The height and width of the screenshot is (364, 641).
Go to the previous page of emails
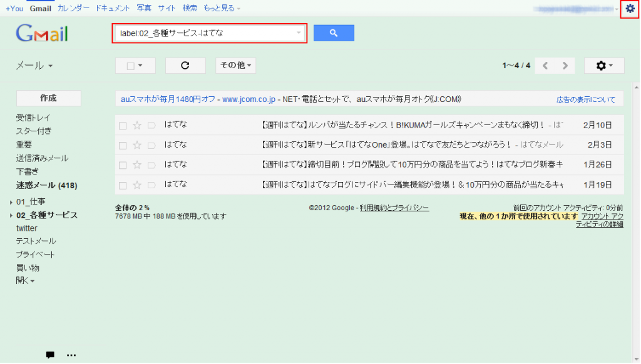[545, 65]
